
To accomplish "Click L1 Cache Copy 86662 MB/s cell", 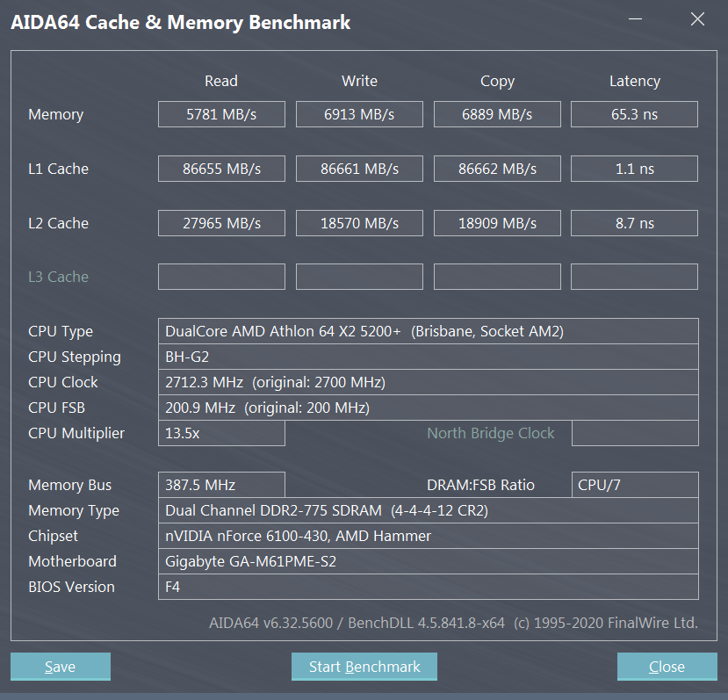I will [x=497, y=169].
